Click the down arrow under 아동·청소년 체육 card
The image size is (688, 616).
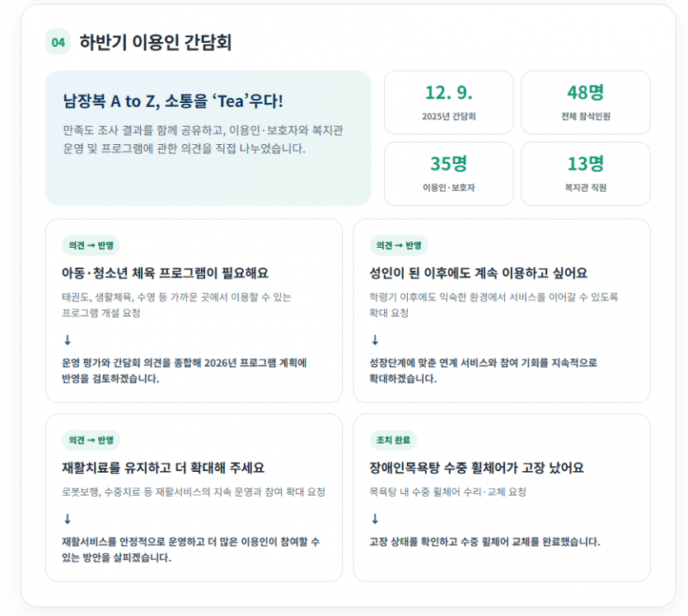pos(68,340)
